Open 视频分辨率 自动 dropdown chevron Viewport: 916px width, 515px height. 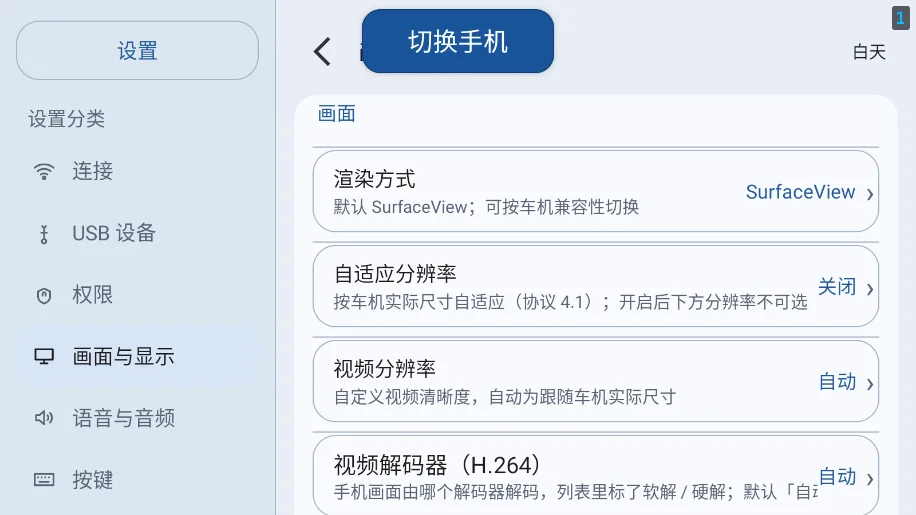click(870, 384)
